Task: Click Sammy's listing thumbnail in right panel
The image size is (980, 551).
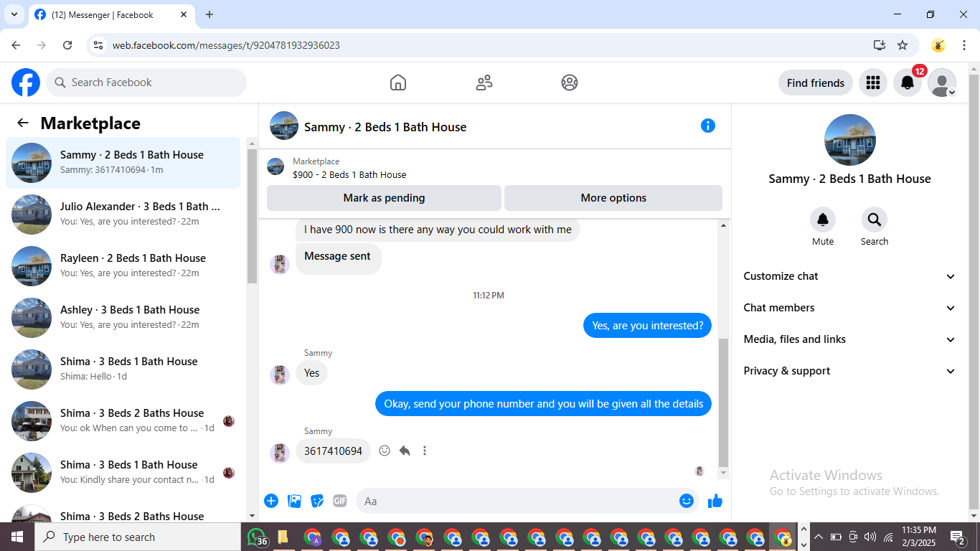Action: pyautogui.click(x=849, y=140)
